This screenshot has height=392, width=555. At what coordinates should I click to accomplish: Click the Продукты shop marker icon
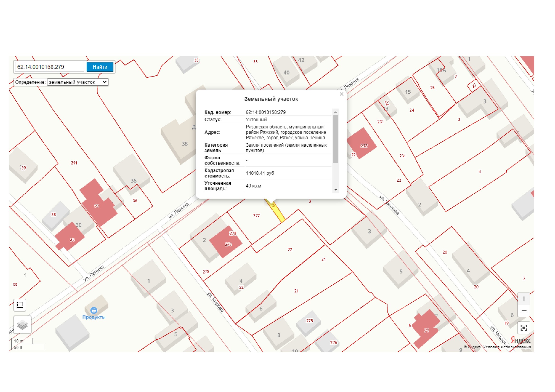[94, 310]
